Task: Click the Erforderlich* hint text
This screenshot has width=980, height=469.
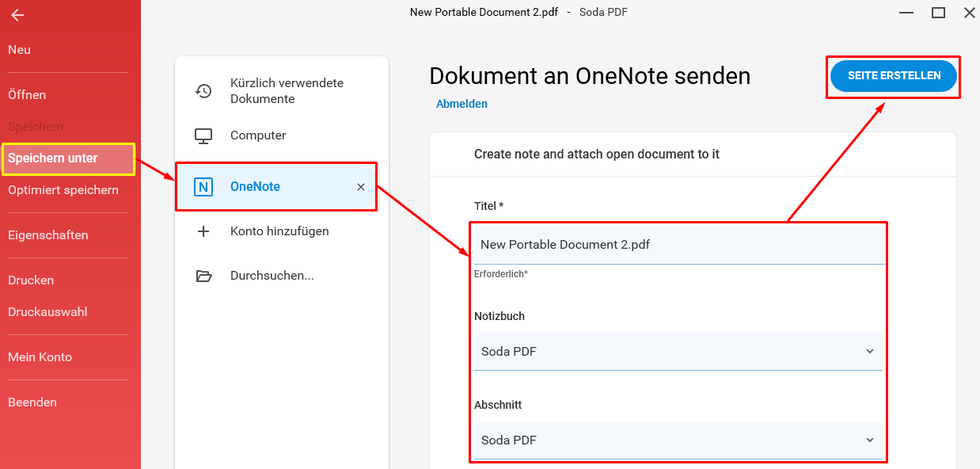Action: point(501,274)
